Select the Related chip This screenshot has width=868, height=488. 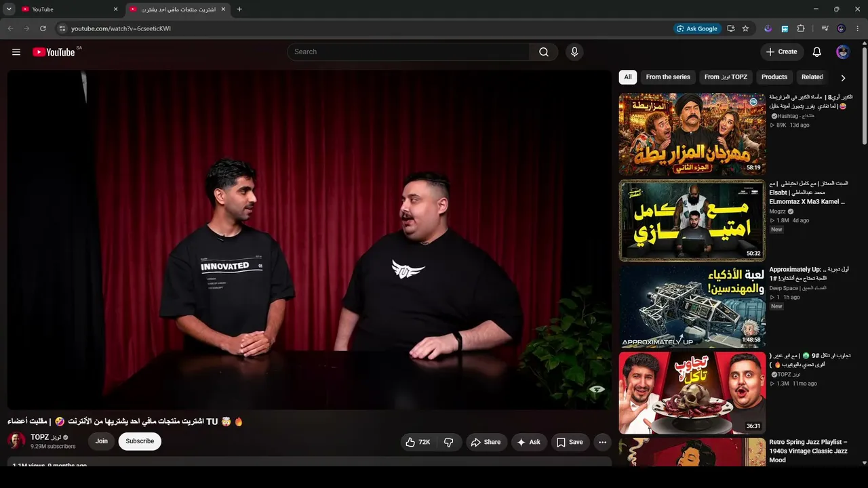[812, 77]
